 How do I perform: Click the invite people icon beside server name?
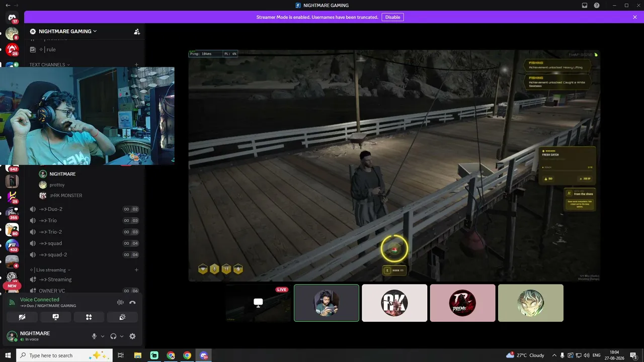[x=137, y=31]
